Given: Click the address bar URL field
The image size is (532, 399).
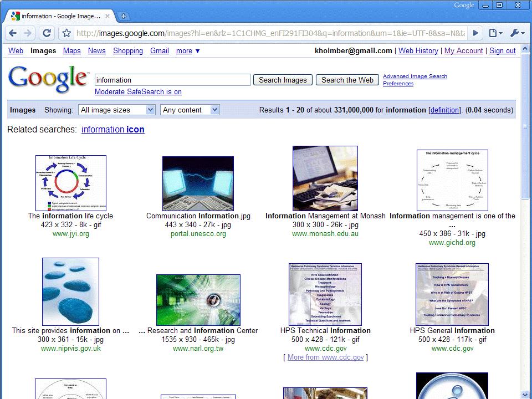Looking at the screenshot, I should tap(271, 33).
